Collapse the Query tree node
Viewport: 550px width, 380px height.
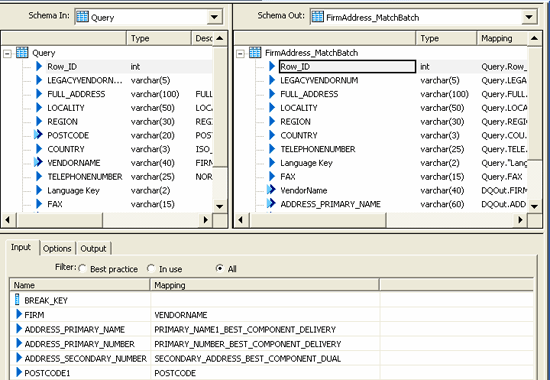click(x=7, y=53)
